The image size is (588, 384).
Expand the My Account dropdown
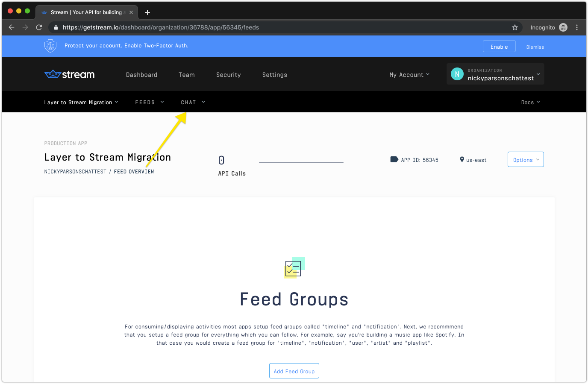point(409,75)
